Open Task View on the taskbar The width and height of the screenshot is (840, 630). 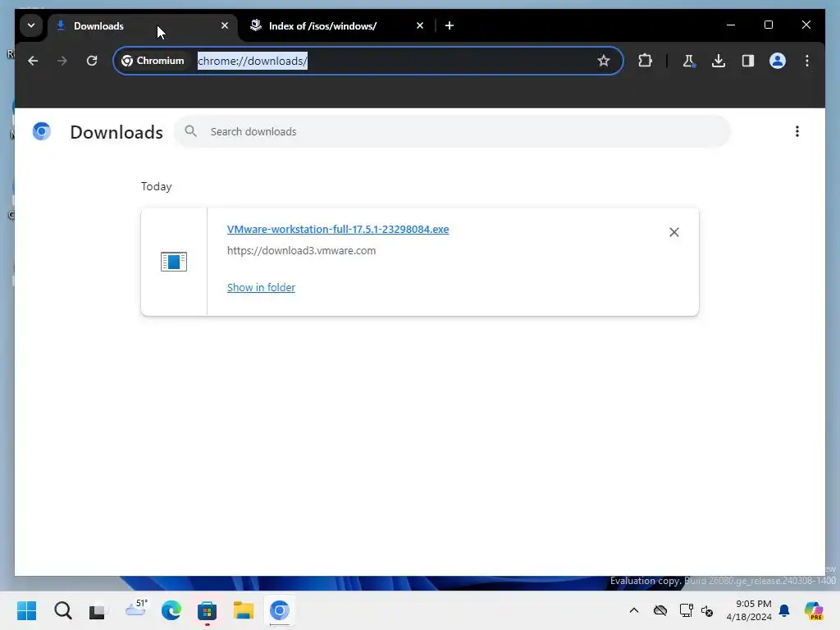point(97,610)
